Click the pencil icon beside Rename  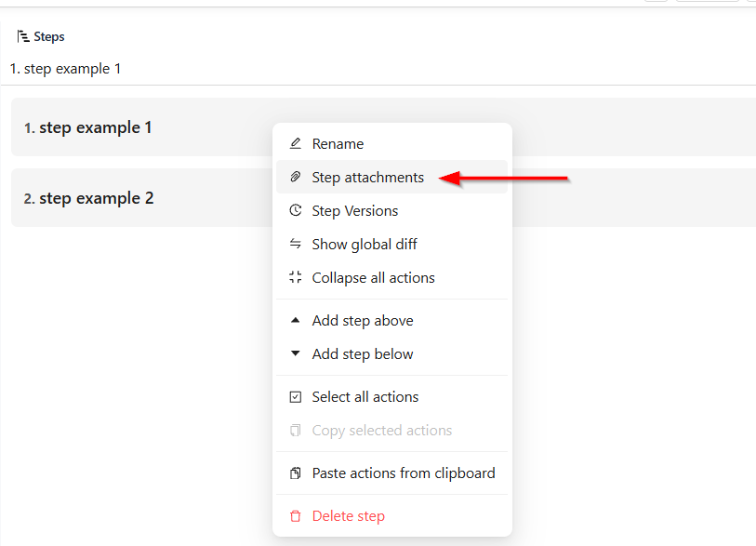pos(295,143)
